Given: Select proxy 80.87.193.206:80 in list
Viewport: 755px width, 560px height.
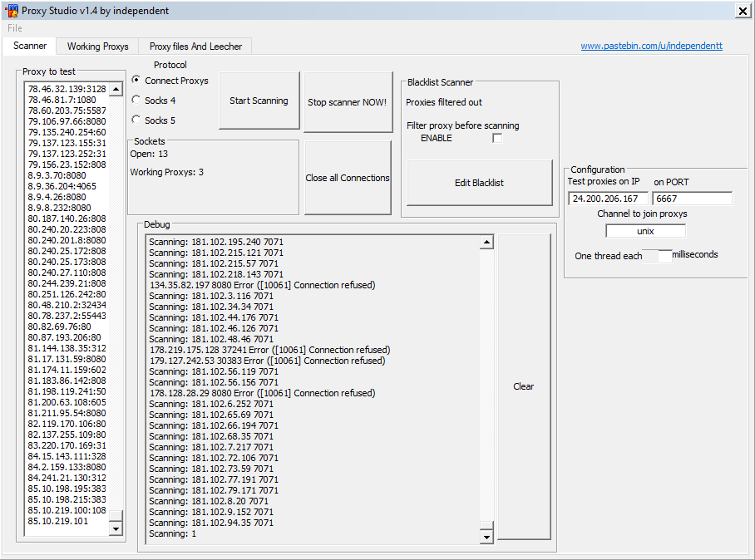Looking at the screenshot, I should (65, 337).
